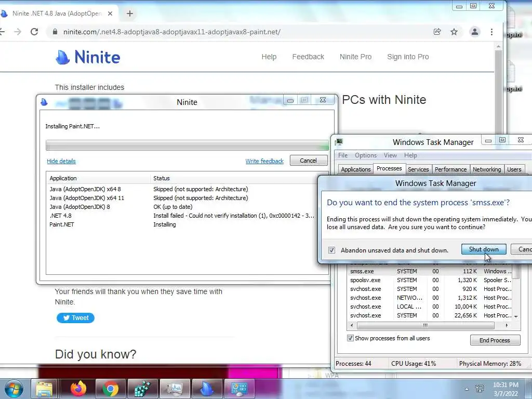Open the Feedback link on the Ninite page
Viewport: 532px width, 399px height.
pos(308,57)
